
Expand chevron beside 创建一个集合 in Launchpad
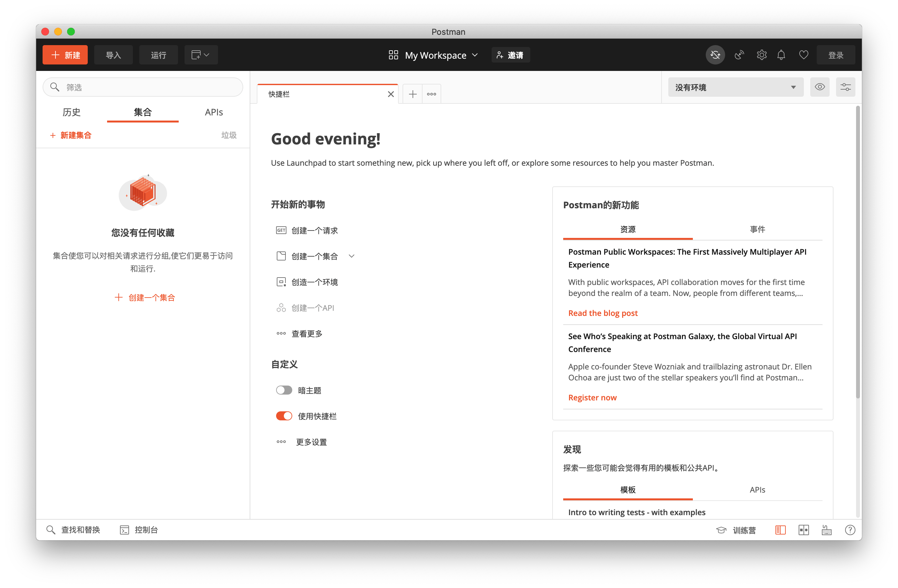[x=351, y=256]
